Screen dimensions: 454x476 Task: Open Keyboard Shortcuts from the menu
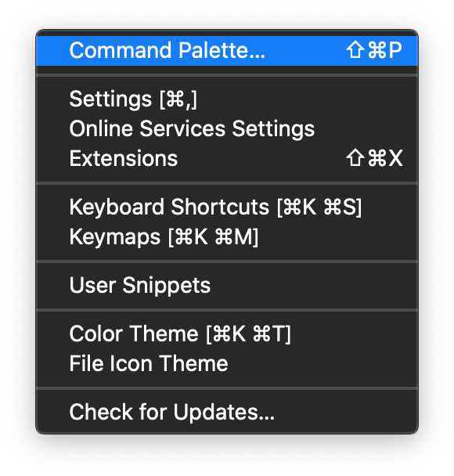[x=227, y=207]
